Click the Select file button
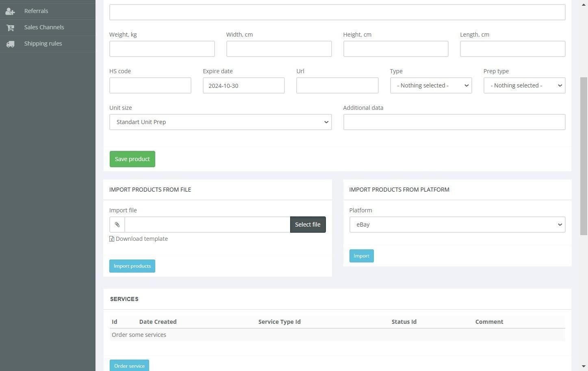This screenshot has width=588, height=371. 308,225
